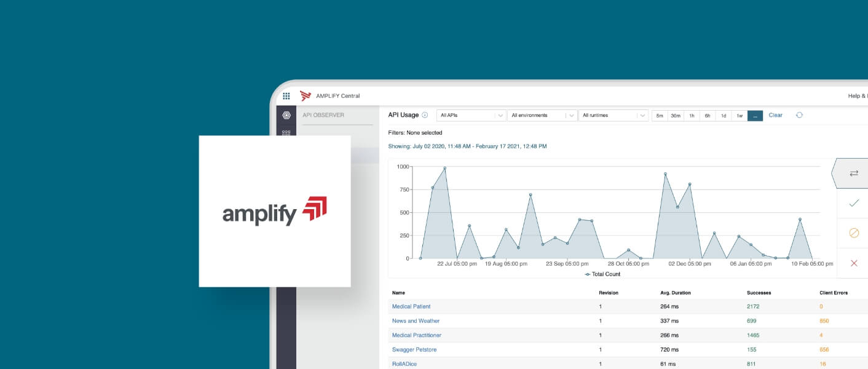Click the orange blocked-circle icon
The width and height of the screenshot is (868, 369).
(853, 233)
